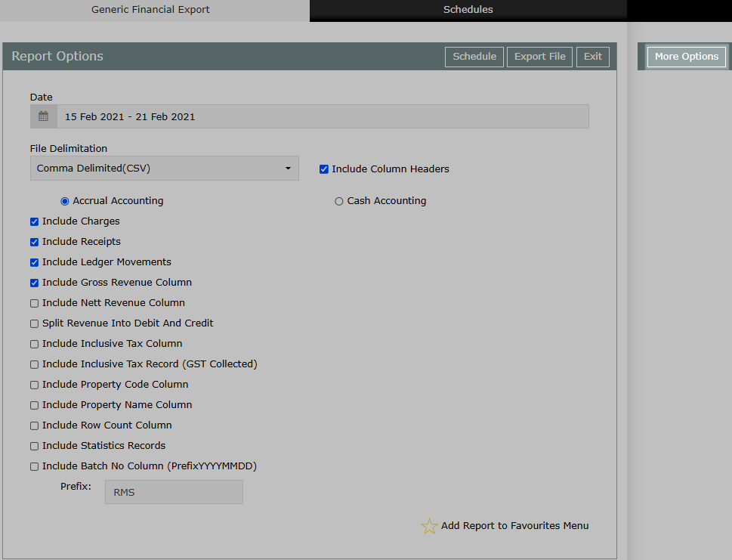732x560 pixels.
Task: Open the File Delimitation dropdown
Action: tap(165, 168)
